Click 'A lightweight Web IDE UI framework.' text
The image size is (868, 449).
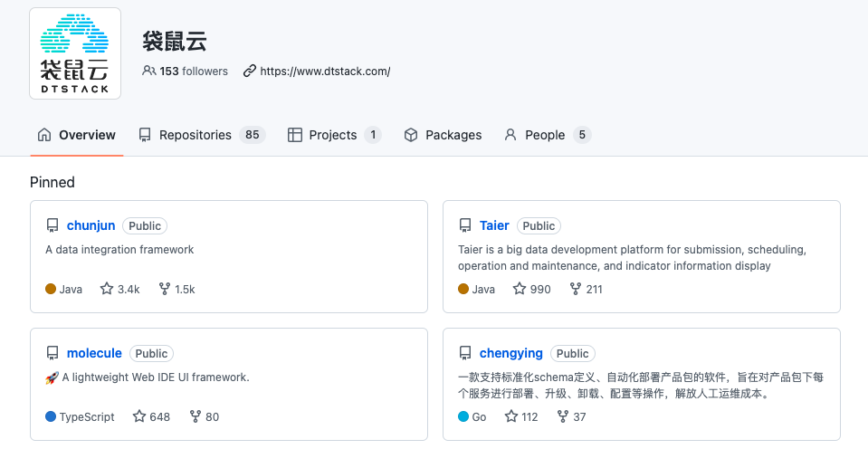click(x=156, y=377)
